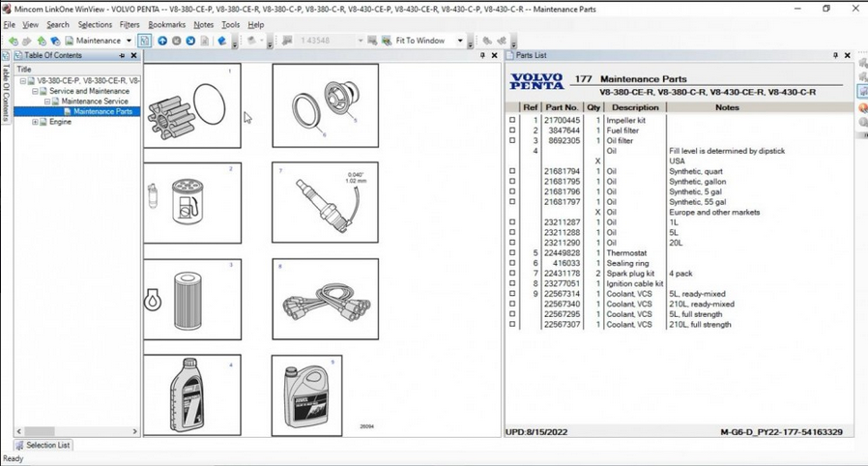Open the Help menu
This screenshot has height=466, width=868.
pos(256,25)
